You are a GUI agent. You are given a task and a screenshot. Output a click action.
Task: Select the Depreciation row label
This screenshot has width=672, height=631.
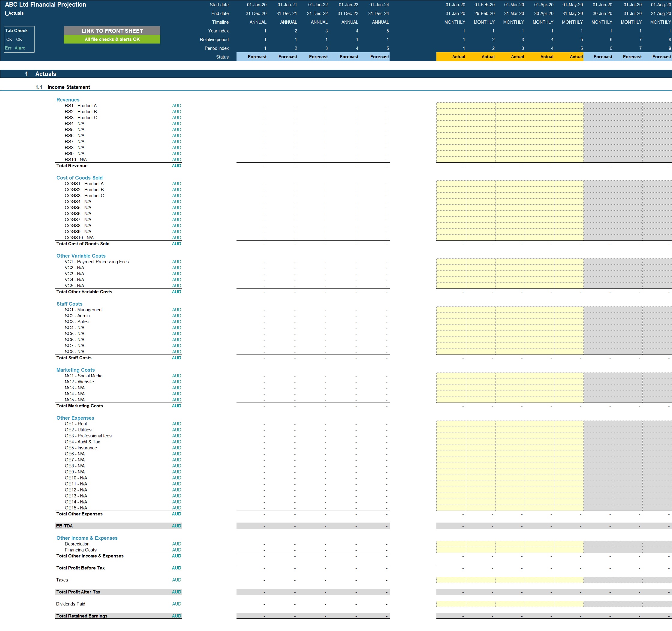[77, 544]
